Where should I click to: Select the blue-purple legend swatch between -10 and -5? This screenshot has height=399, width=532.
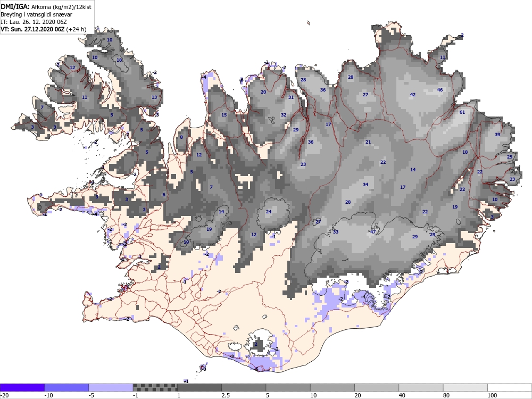point(66,387)
